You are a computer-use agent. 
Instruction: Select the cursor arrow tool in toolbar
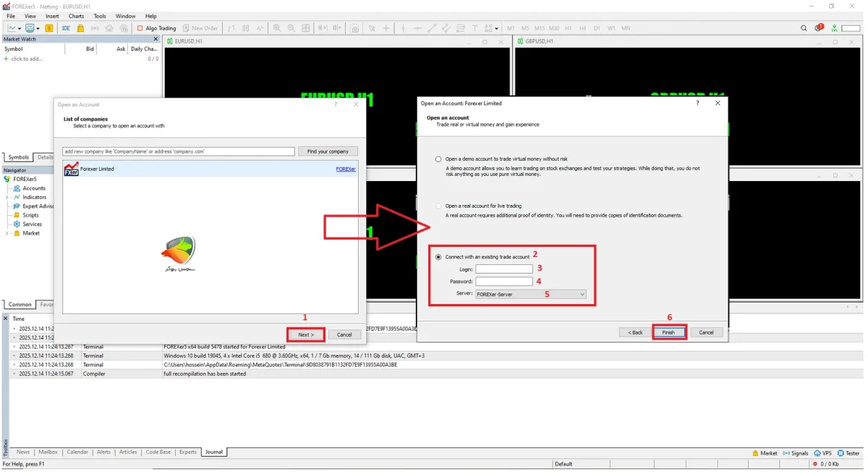click(372, 28)
